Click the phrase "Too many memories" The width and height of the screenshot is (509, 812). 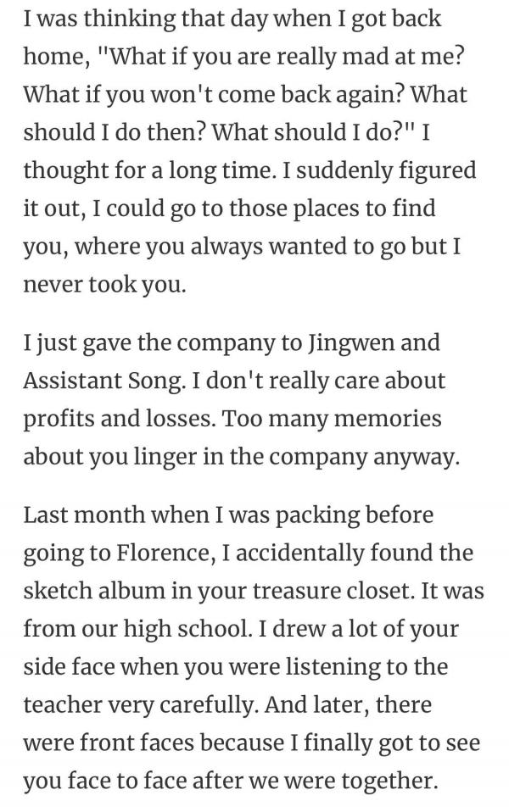click(332, 419)
